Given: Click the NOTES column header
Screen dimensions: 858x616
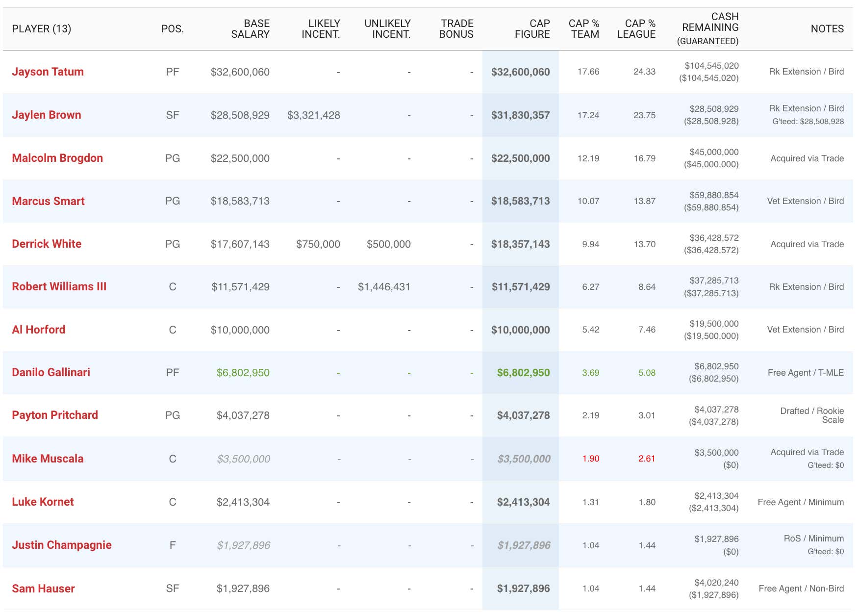Looking at the screenshot, I should [x=827, y=29].
